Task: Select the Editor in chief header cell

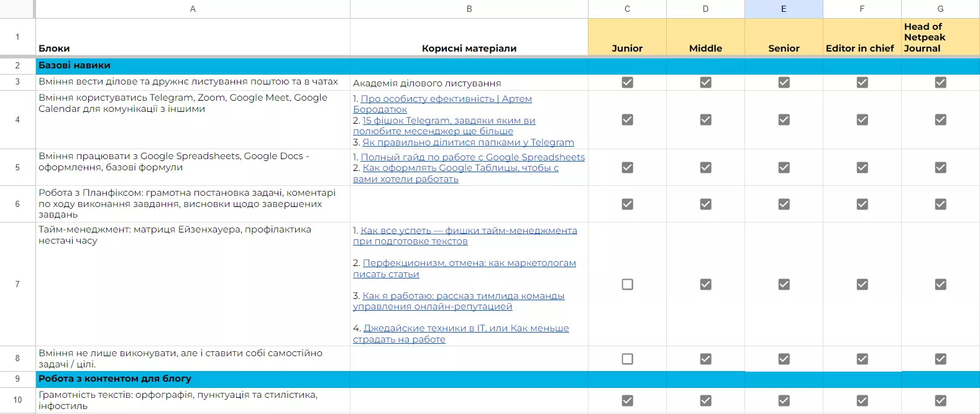Action: 862,37
